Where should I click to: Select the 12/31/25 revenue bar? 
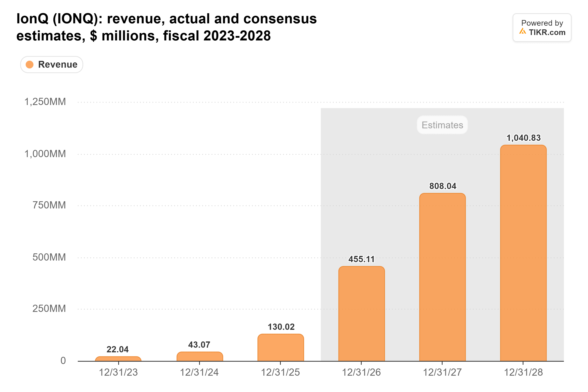pos(281,347)
